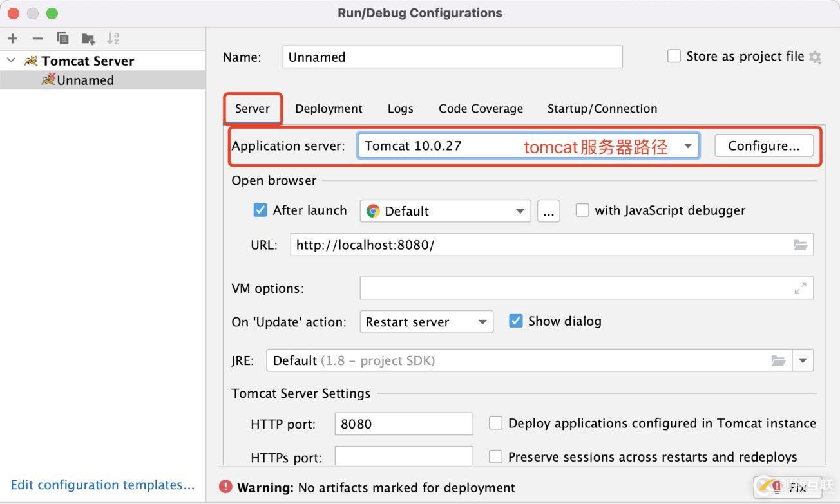Click the Chrome icon in the browser selector

click(x=372, y=211)
